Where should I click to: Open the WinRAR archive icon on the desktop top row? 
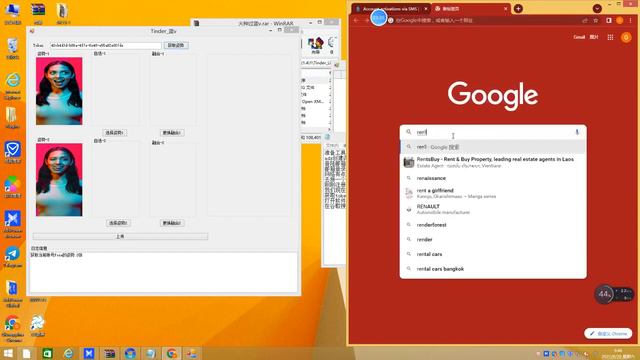pyautogui.click(x=38, y=13)
